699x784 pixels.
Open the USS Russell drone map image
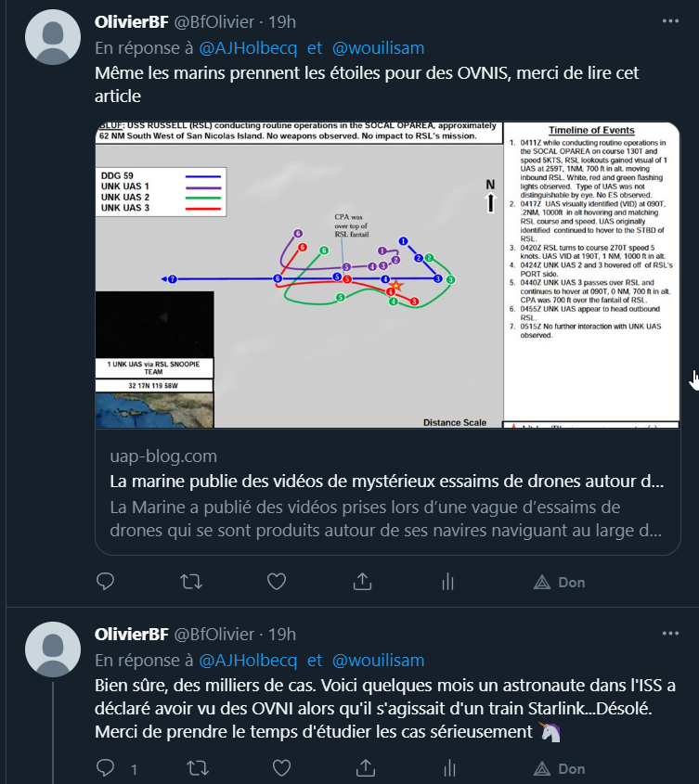[x=388, y=275]
